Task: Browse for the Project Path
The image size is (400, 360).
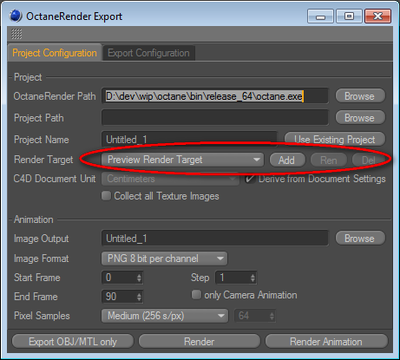Action: click(360, 118)
